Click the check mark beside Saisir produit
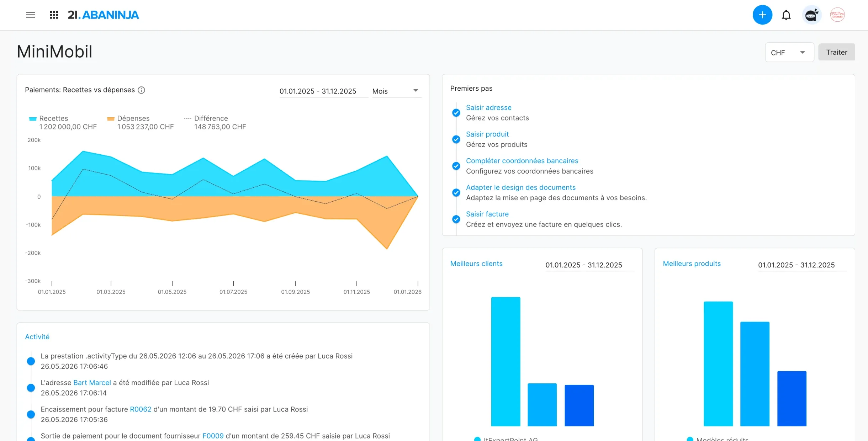Viewport: 868px width, 441px height. (x=456, y=139)
